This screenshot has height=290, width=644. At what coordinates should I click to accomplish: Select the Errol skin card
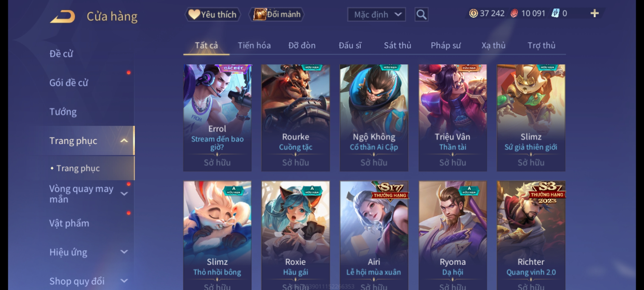pos(217,118)
